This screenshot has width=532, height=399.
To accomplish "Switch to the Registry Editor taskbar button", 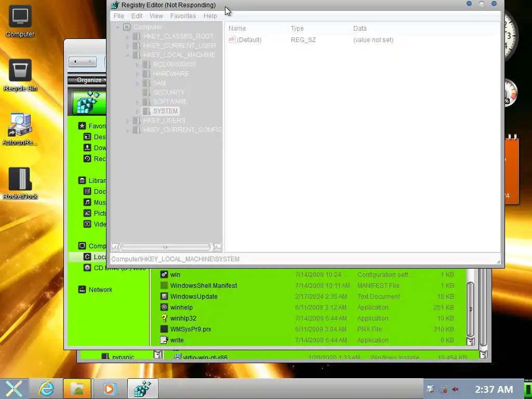I will [142, 389].
